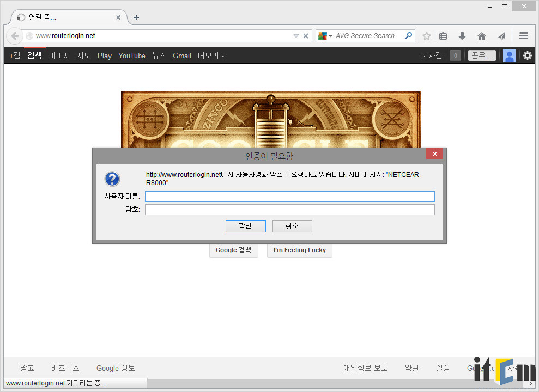Open the '약관' footer link

point(412,368)
